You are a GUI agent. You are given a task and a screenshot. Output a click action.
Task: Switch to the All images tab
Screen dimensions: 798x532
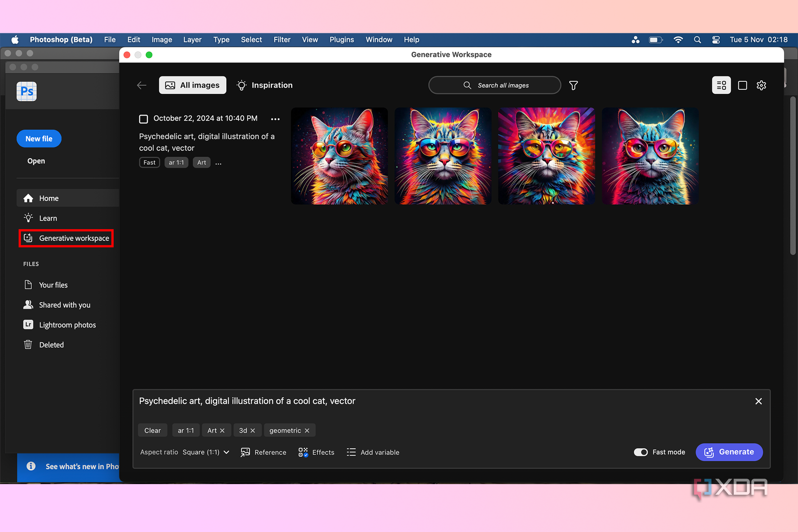192,85
